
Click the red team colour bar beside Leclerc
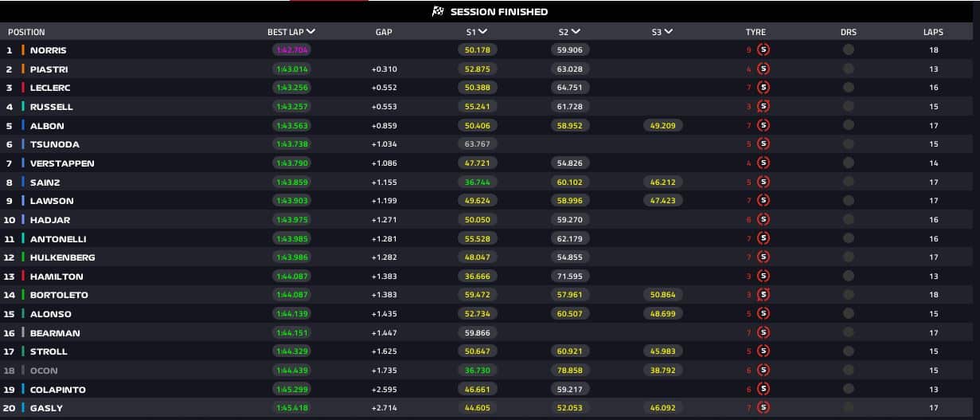tap(23, 88)
